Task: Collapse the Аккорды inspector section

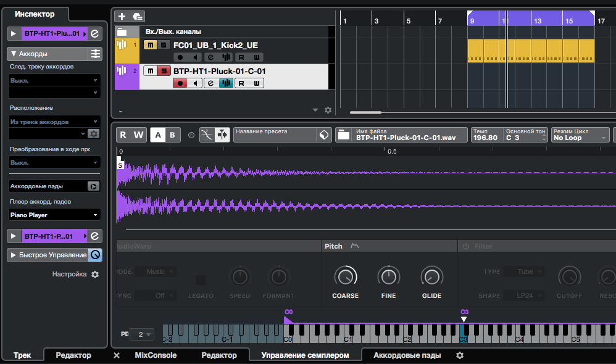Action: tap(14, 54)
